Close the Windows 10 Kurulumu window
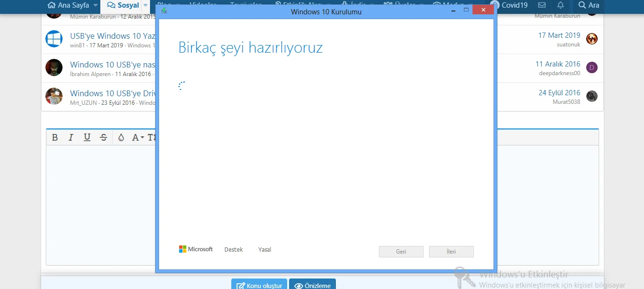 point(483,10)
